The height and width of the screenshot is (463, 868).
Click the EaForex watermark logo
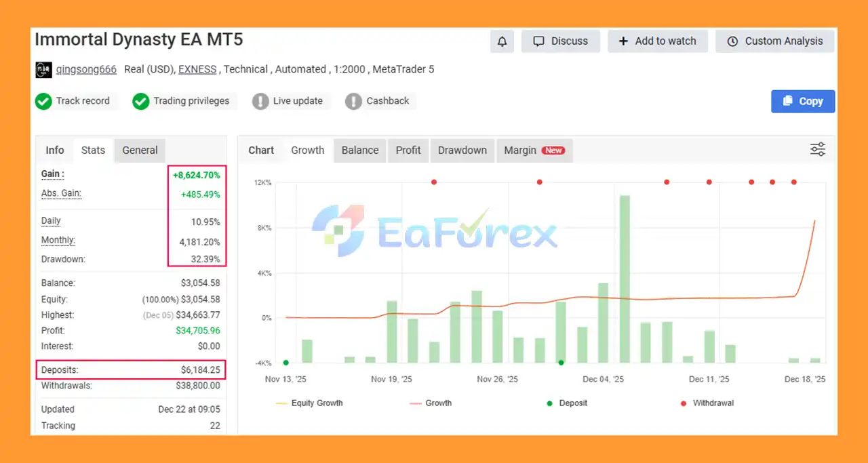434,230
